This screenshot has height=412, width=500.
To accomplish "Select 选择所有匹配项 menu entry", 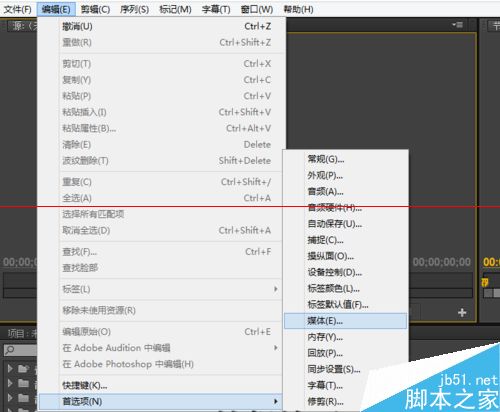I will [x=162, y=214].
